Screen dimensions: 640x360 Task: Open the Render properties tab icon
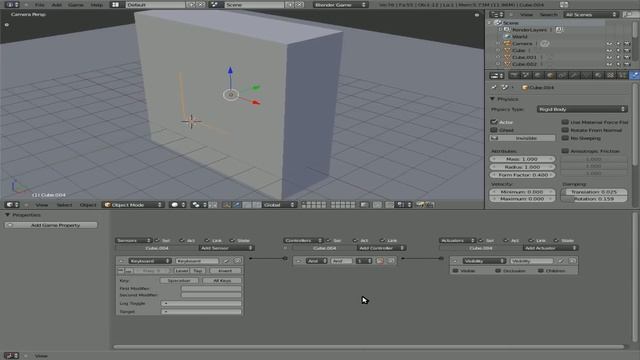click(x=514, y=75)
